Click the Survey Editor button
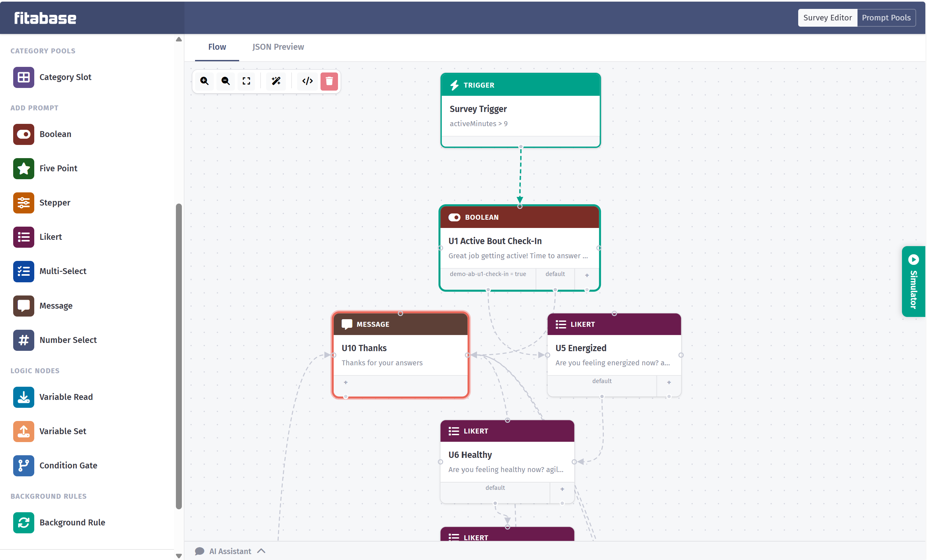The width and height of the screenshot is (927, 560). point(828,17)
